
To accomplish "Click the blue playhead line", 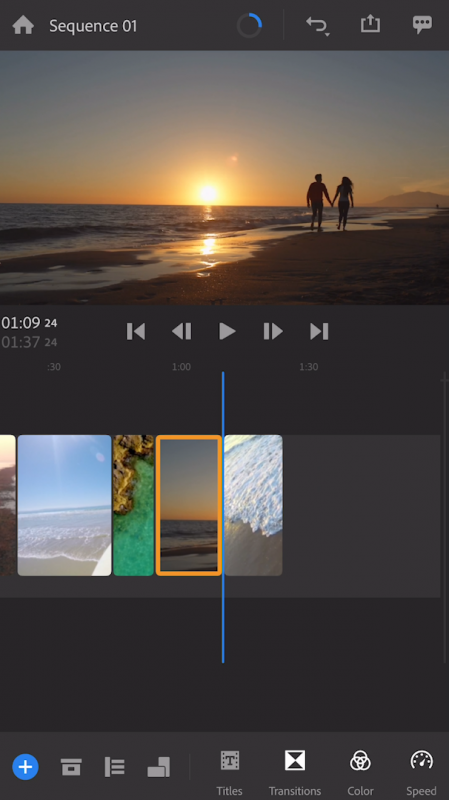I will coord(223,517).
